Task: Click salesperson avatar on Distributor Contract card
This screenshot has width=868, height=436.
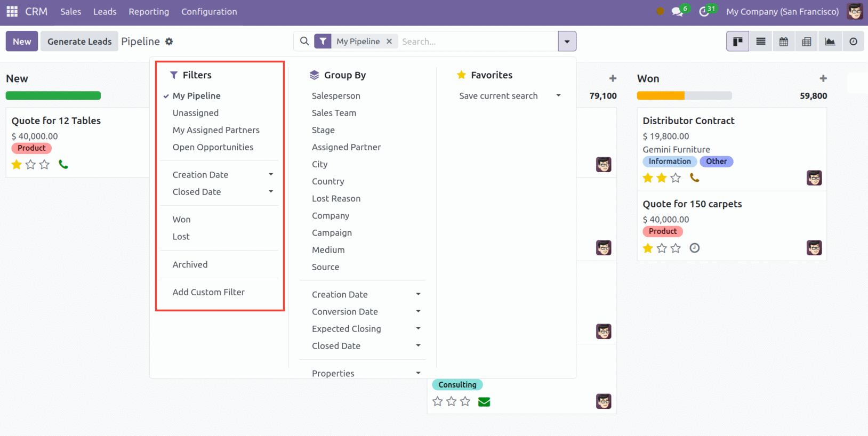Action: (x=814, y=177)
